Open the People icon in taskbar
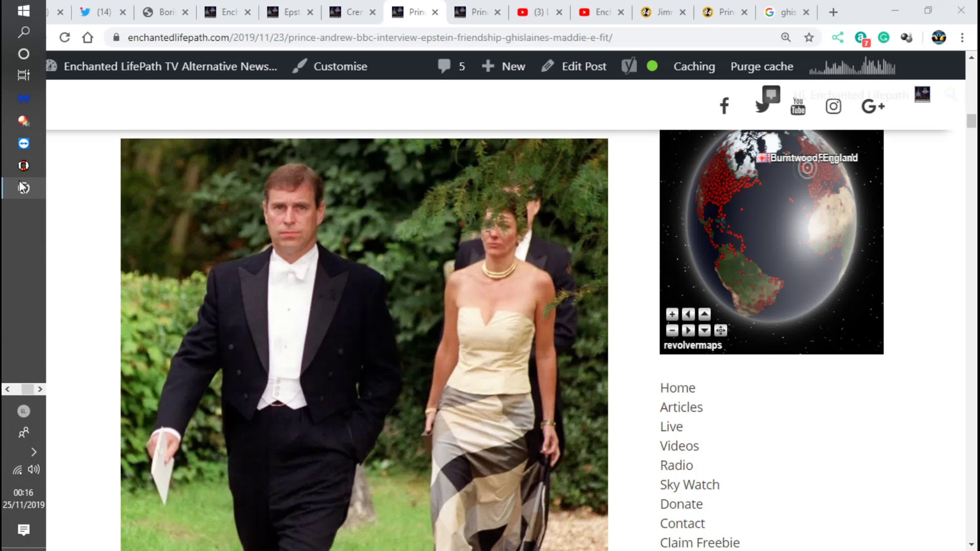This screenshot has width=980, height=551. pyautogui.click(x=24, y=432)
